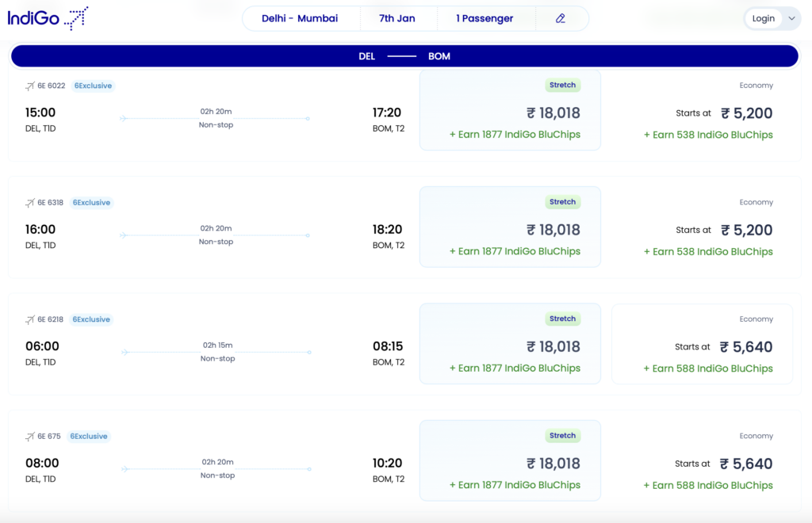Click the airplane icon beside flight 6E 6218

(x=31, y=319)
